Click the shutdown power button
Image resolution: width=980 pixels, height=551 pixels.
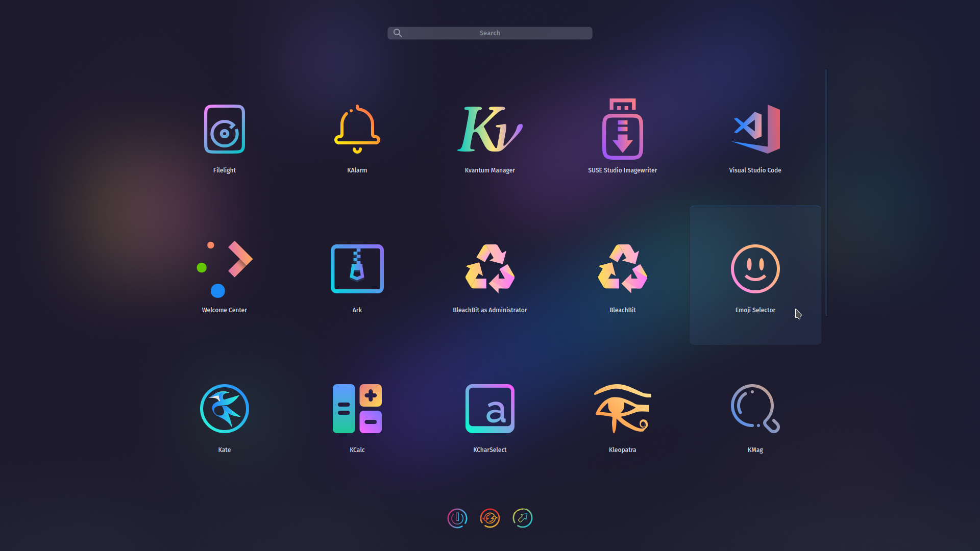457,518
